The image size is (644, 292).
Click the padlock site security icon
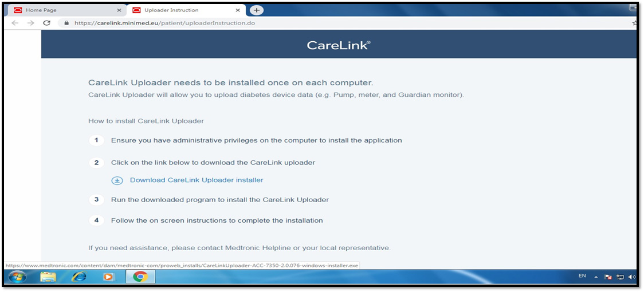[x=66, y=23]
